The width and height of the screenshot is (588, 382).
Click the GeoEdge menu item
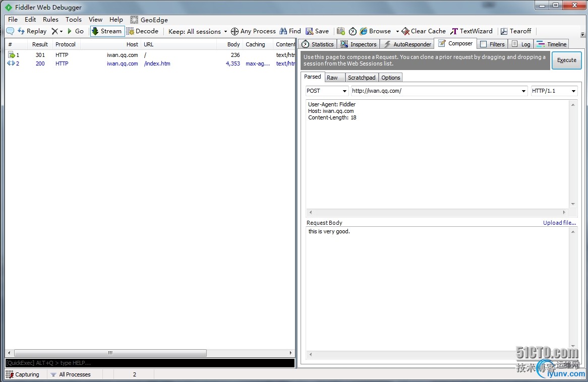(149, 20)
